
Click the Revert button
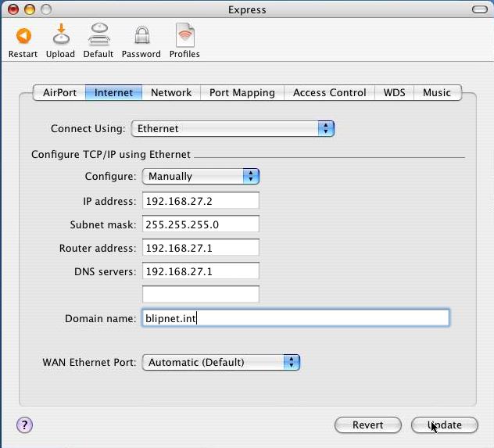tap(367, 425)
